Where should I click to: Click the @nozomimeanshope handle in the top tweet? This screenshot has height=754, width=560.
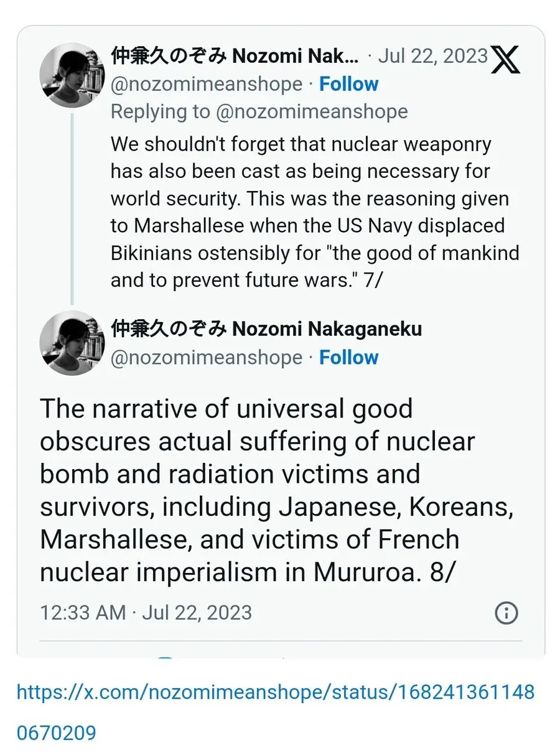pyautogui.click(x=206, y=84)
